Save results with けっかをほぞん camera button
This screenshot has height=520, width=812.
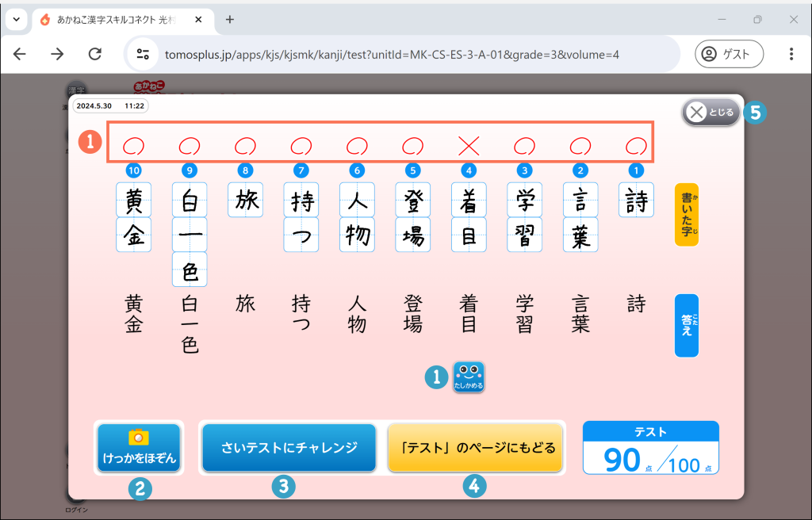[x=139, y=448]
